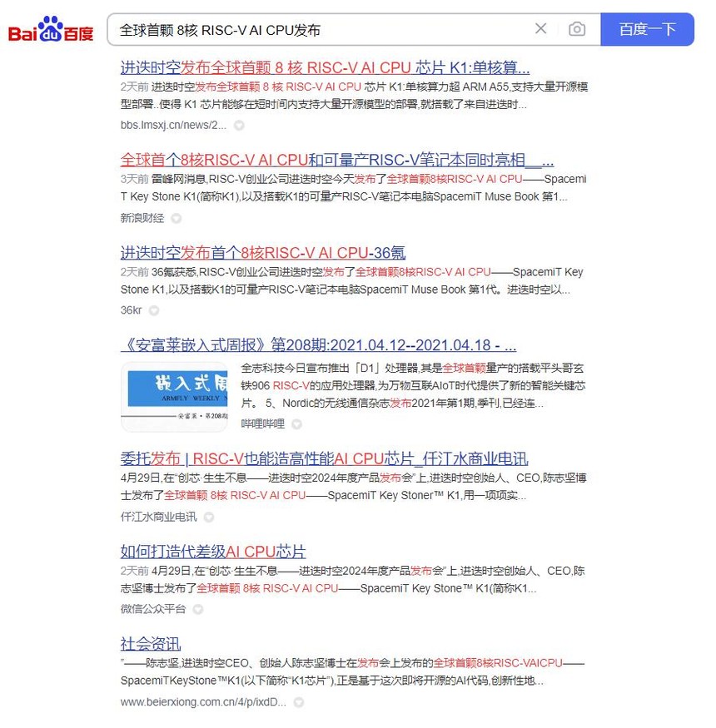Click snippet text starting 2天前 进迭时空发布全球首颗 8 核 RISC-V
716x728 pixels.
point(354,96)
